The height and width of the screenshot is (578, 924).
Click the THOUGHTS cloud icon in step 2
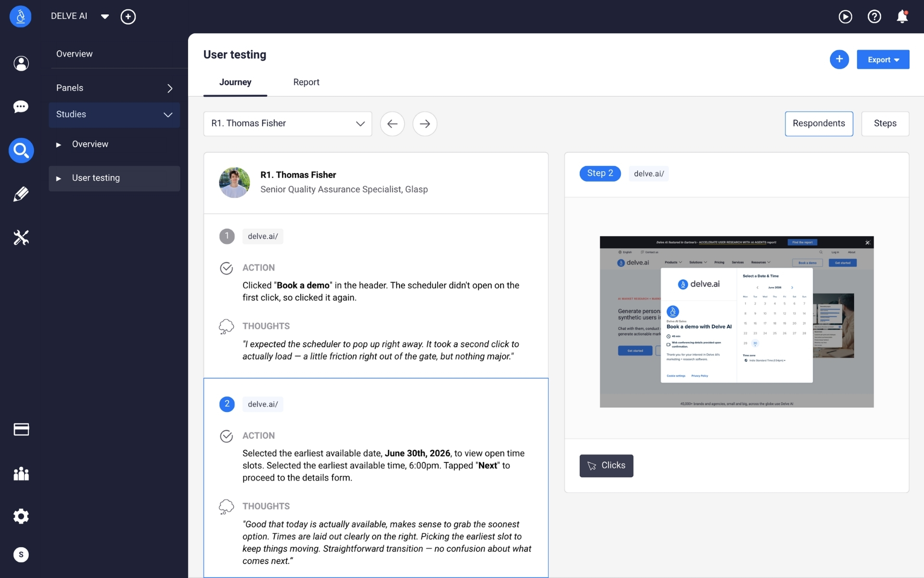coord(226,507)
